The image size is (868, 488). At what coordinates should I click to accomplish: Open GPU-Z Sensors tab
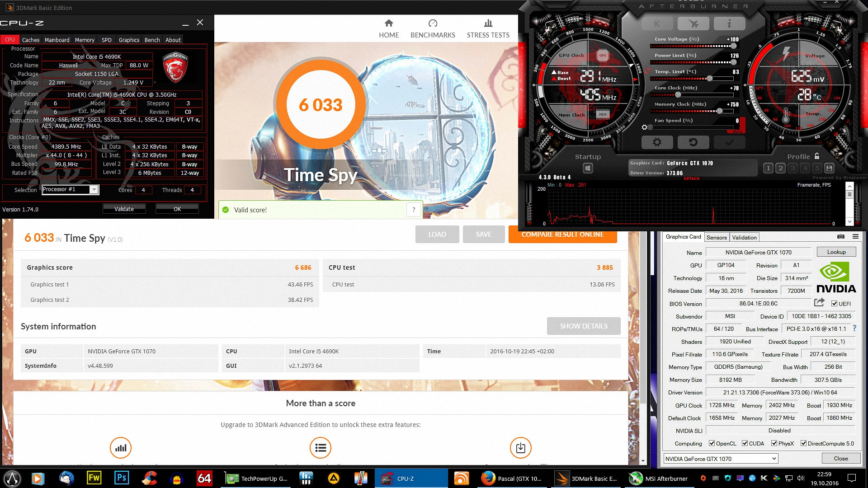click(x=717, y=237)
